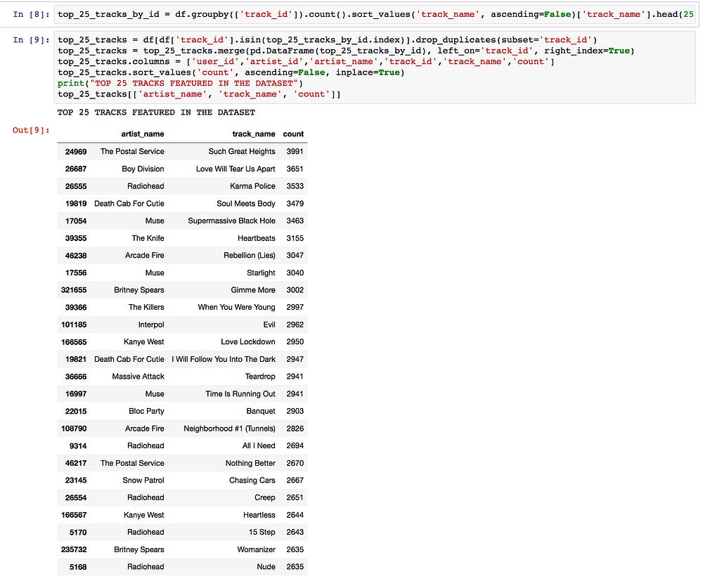Click track cell Neighborhood #1 (Tunnels)

pyautogui.click(x=230, y=429)
